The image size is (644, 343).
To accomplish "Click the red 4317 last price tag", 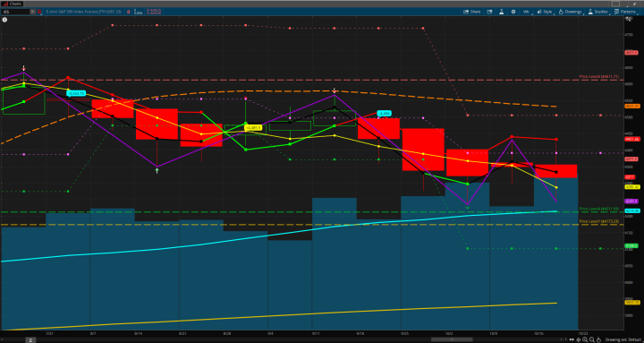I will [x=630, y=177].
